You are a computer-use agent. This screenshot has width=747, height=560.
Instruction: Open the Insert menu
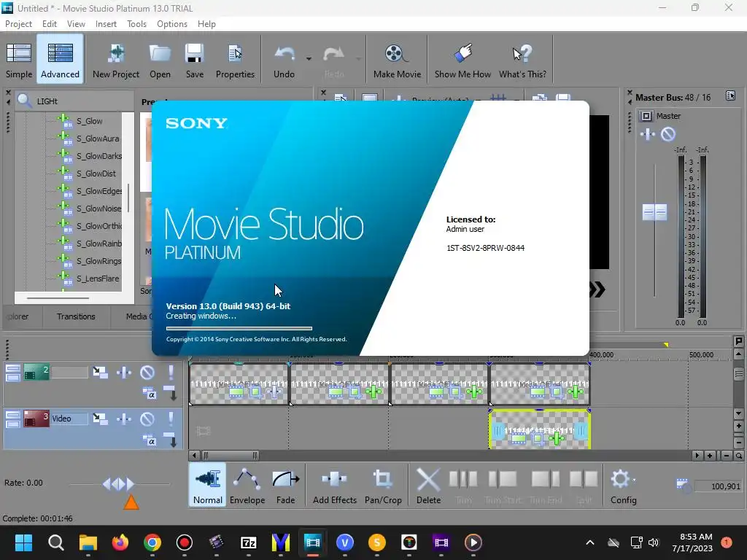pos(106,24)
